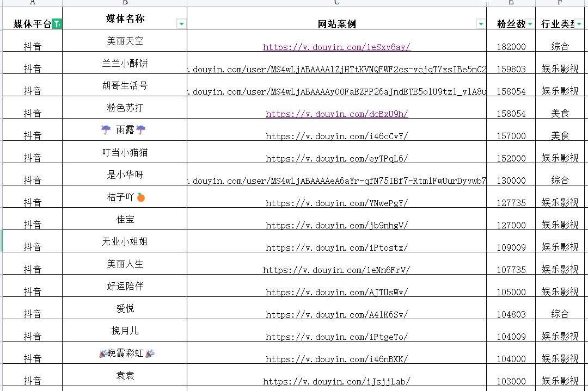Click the follower count 103000

[511, 382]
